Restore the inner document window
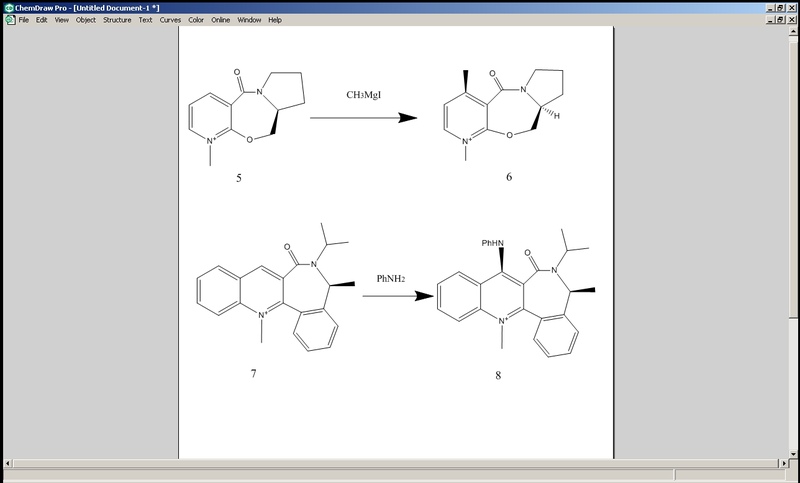This screenshot has width=800, height=483. click(780, 20)
